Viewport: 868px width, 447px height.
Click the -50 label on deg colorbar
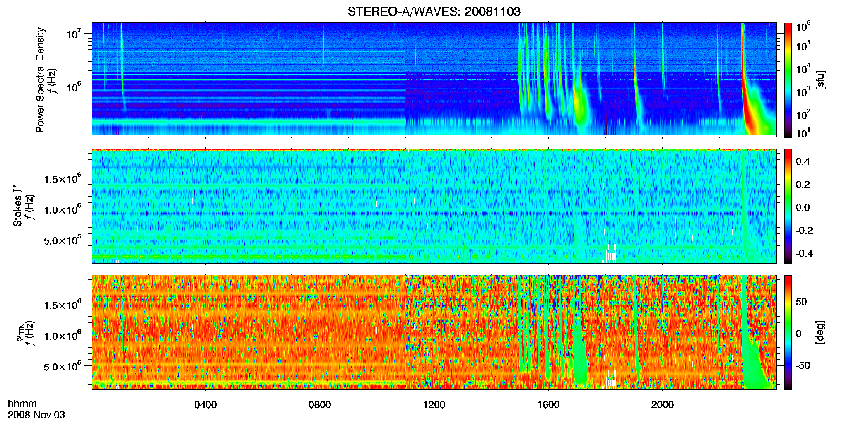[803, 365]
